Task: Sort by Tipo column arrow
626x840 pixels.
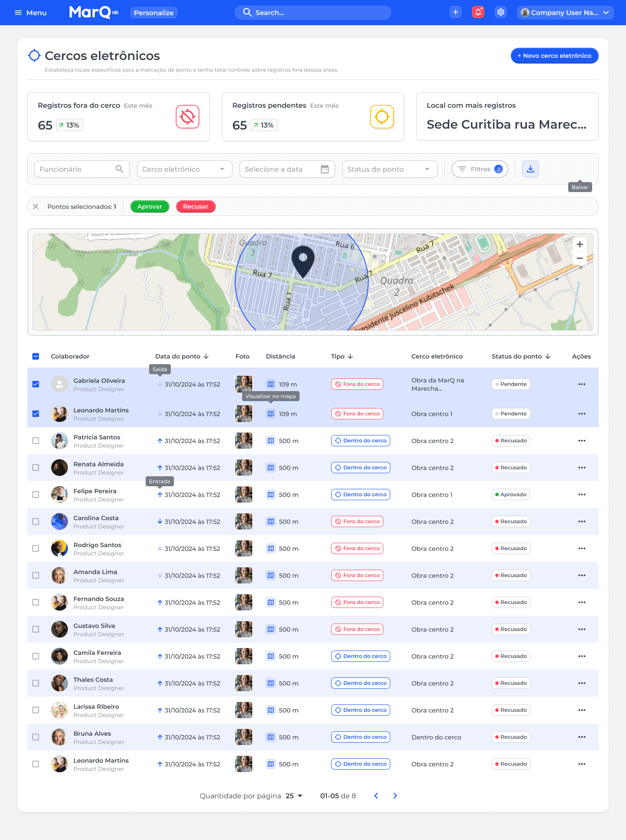Action: tap(350, 356)
